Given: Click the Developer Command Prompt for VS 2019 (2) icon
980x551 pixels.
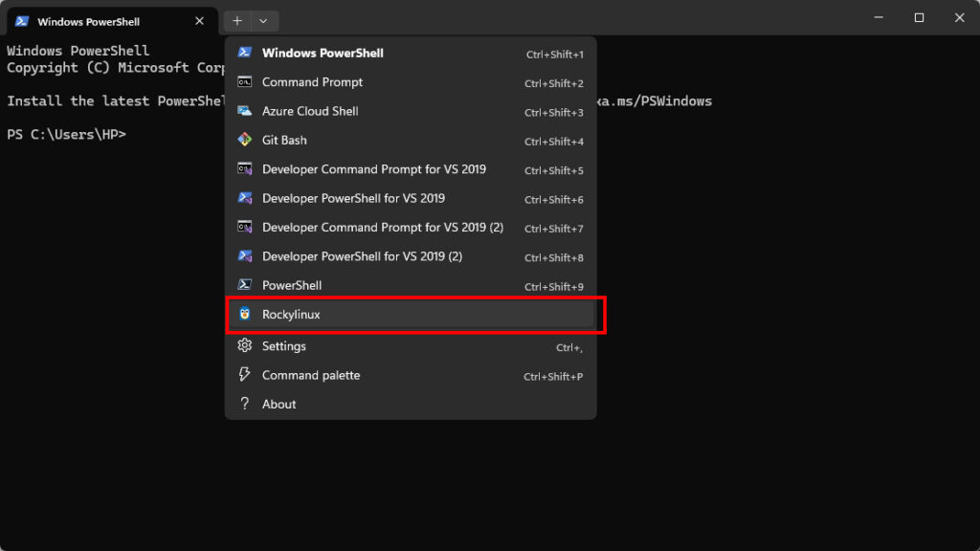Looking at the screenshot, I should [244, 227].
